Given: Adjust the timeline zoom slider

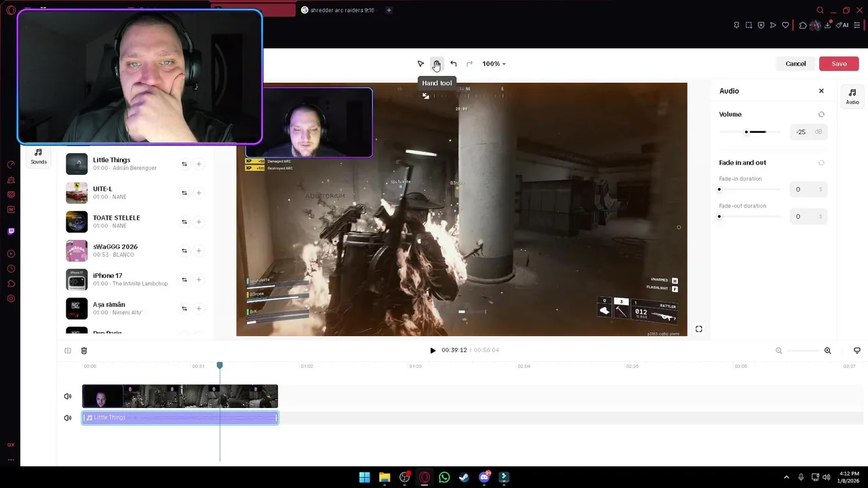Looking at the screenshot, I should coord(803,350).
